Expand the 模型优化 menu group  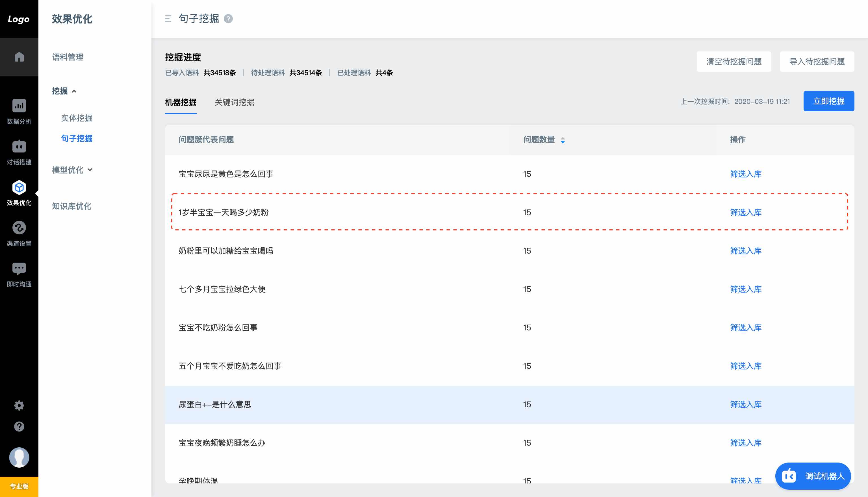pyautogui.click(x=72, y=170)
